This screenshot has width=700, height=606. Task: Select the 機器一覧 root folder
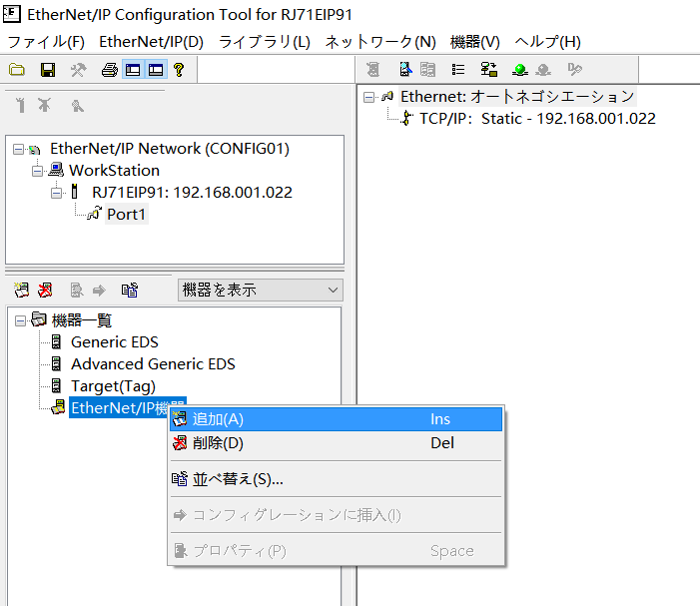tap(82, 320)
